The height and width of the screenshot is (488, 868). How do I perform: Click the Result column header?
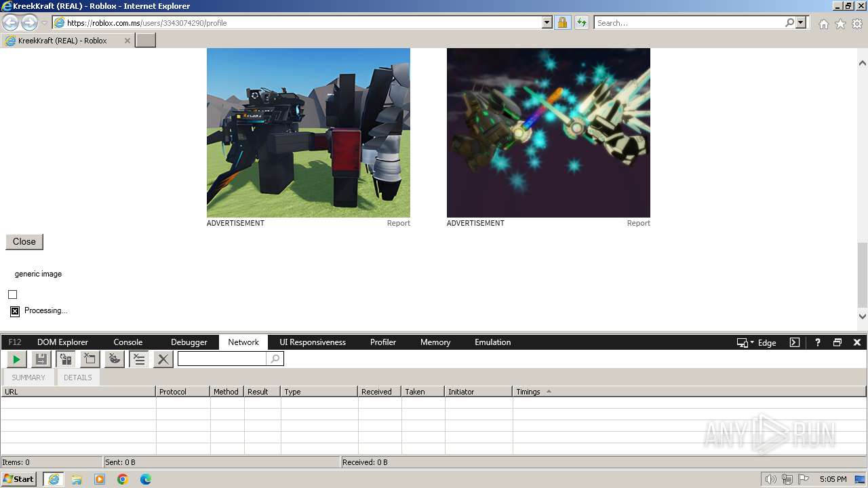click(x=262, y=392)
